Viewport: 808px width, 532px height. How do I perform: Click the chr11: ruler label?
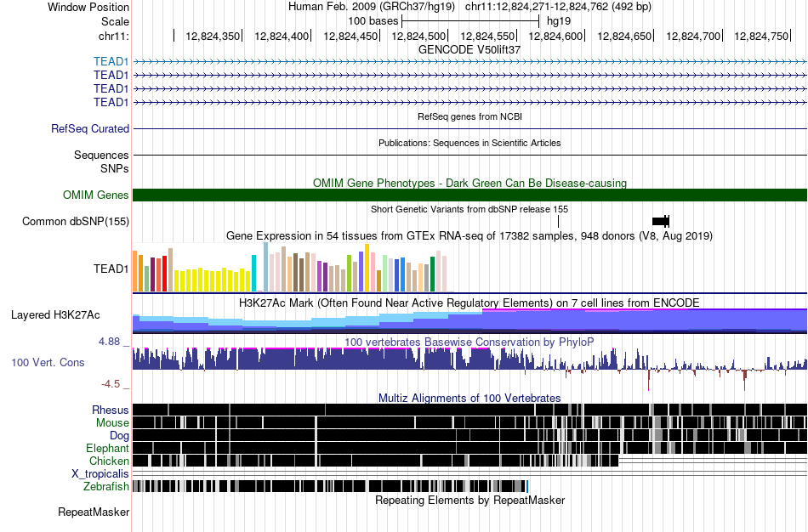coord(114,36)
